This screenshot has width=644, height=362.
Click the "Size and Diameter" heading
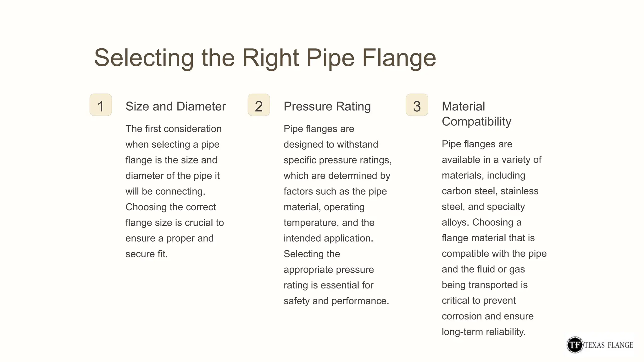(175, 107)
